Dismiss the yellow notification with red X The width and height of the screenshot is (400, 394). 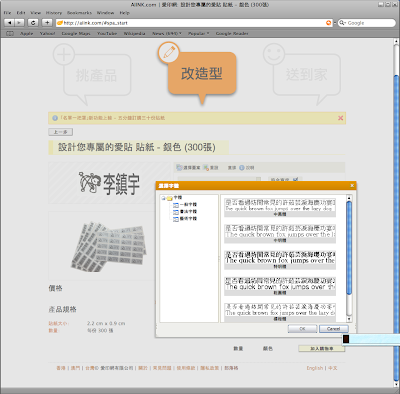(340, 118)
